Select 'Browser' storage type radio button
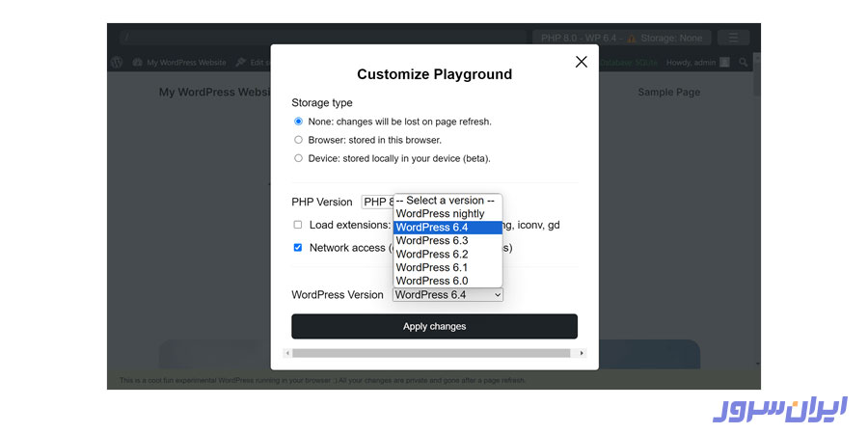The height and width of the screenshot is (434, 868). [x=298, y=140]
